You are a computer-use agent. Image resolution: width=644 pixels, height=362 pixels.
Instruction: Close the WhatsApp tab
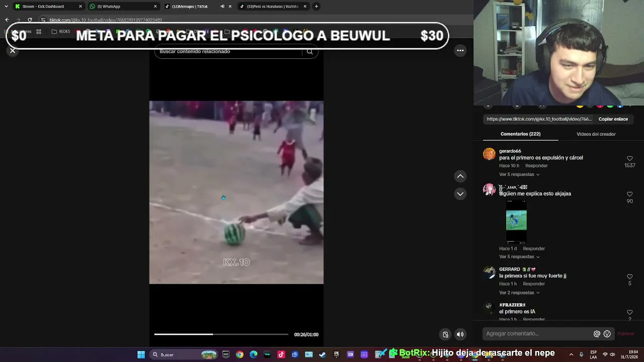click(155, 7)
